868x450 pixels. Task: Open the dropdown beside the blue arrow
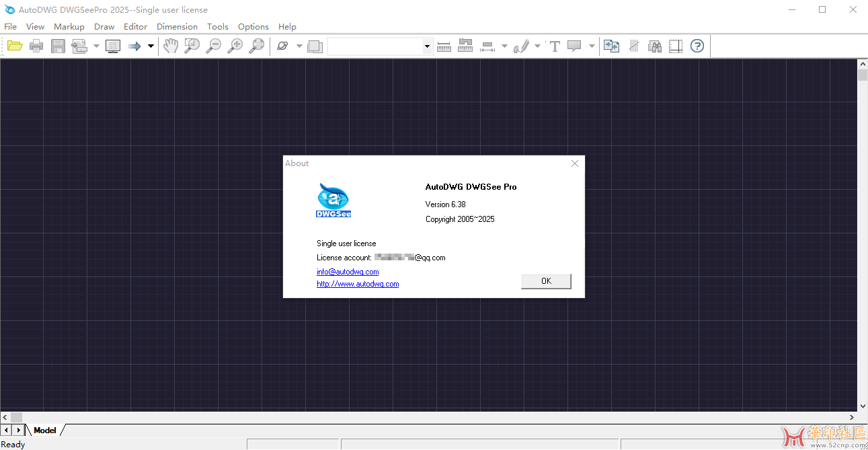point(151,46)
